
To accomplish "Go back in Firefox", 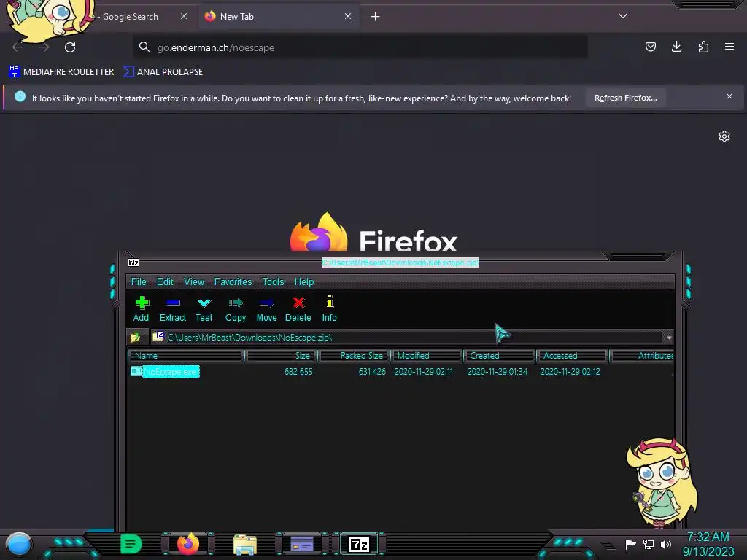I will [x=18, y=47].
